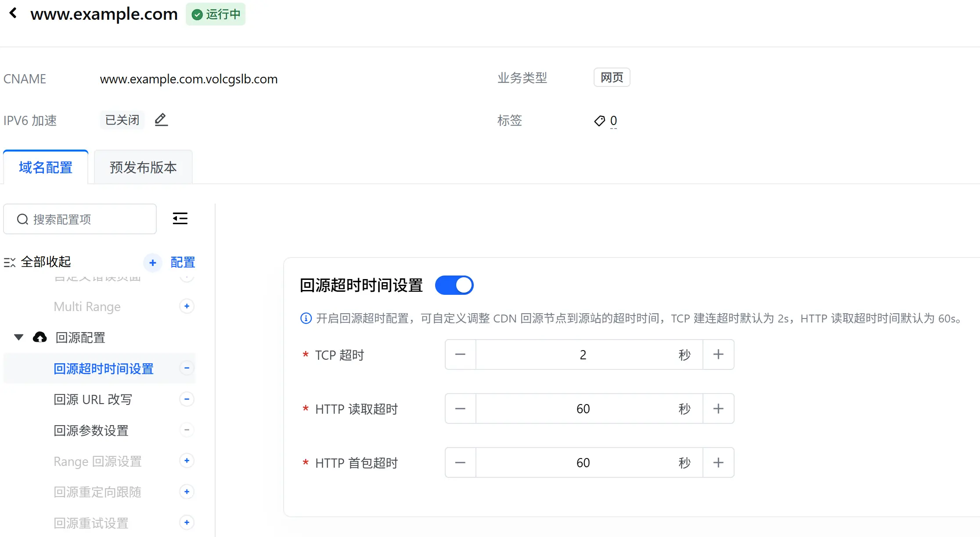
Task: Add the 回源重定向跟随 configuration
Action: point(187,492)
